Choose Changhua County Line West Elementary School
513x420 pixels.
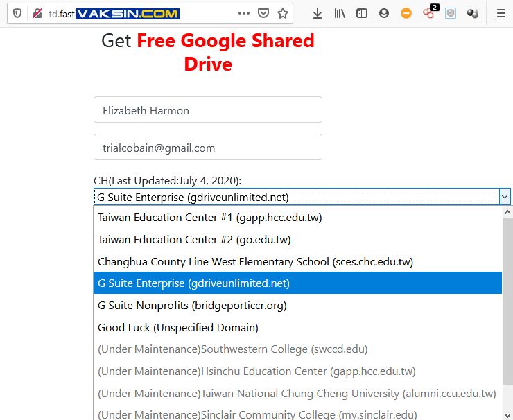(x=297, y=261)
